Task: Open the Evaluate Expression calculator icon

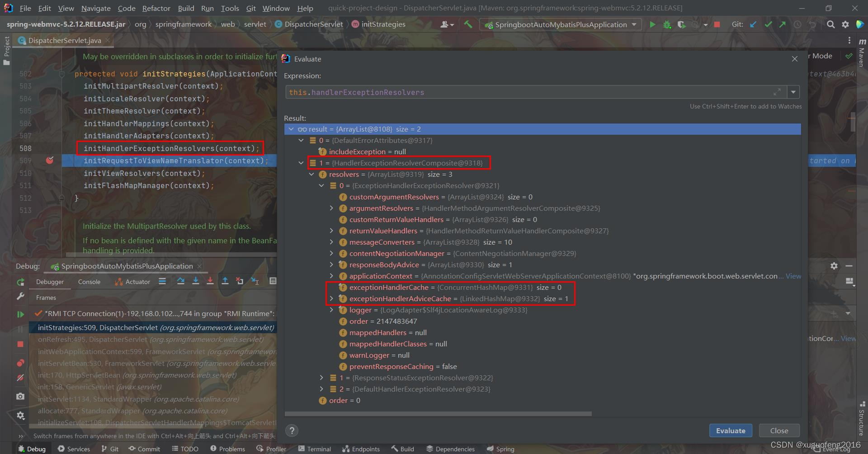Action: click(273, 281)
